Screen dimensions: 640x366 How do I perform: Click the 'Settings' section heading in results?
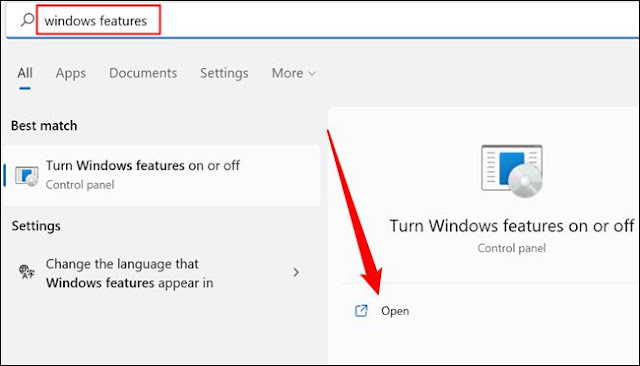click(36, 226)
